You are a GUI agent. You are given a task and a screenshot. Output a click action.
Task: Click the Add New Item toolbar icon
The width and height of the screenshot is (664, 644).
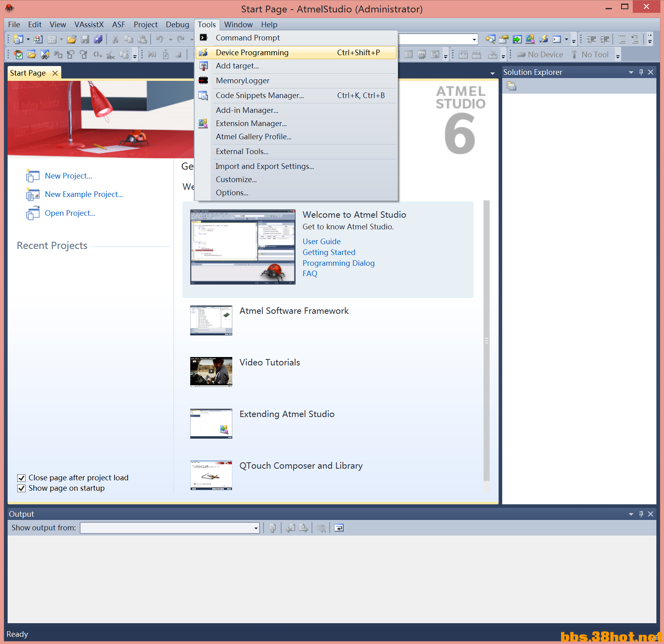(38, 39)
